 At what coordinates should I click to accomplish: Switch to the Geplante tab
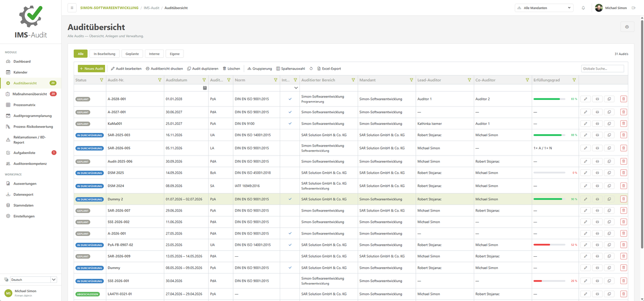click(x=132, y=54)
